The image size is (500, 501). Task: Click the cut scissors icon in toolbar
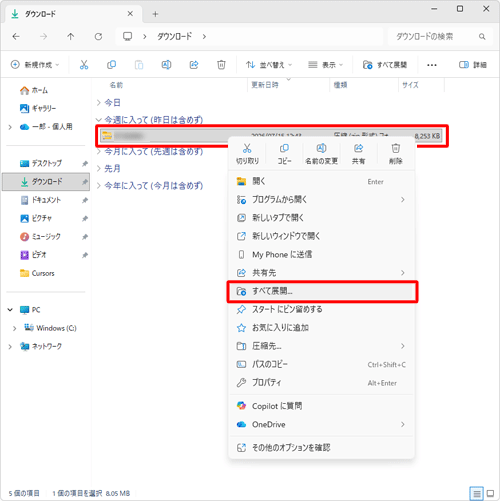click(x=84, y=65)
